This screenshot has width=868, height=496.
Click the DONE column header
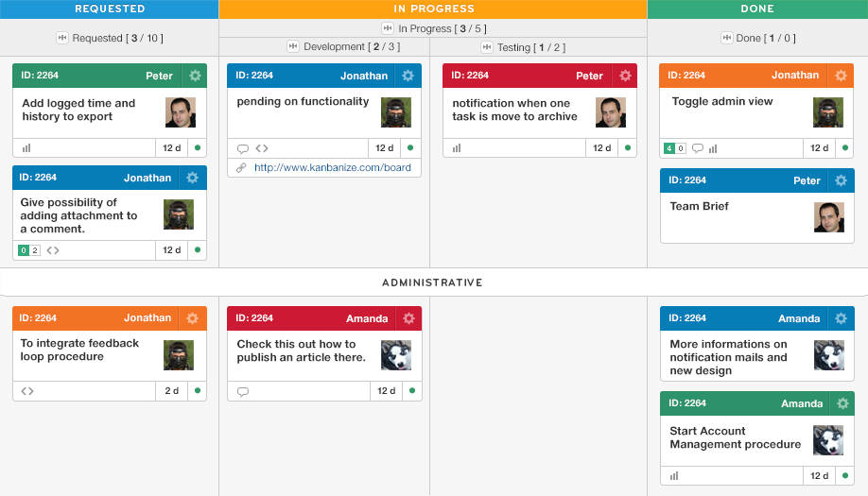(757, 9)
